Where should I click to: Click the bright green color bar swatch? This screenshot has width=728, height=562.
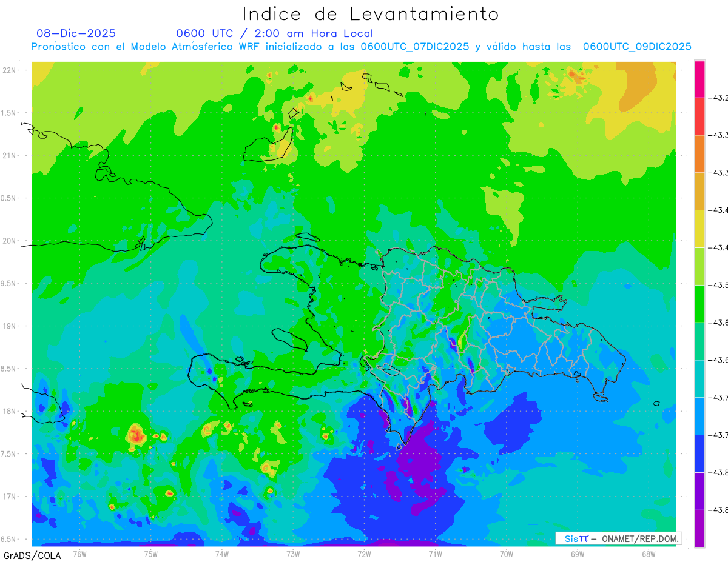coord(699,303)
